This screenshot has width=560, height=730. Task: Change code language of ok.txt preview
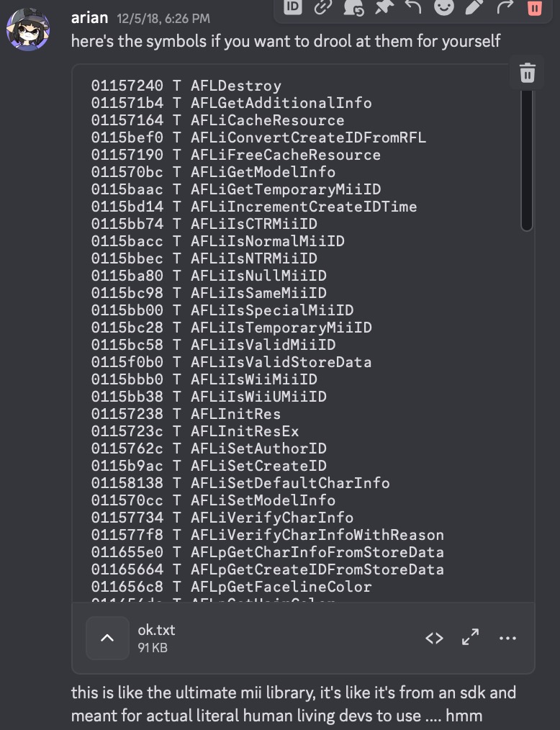434,638
